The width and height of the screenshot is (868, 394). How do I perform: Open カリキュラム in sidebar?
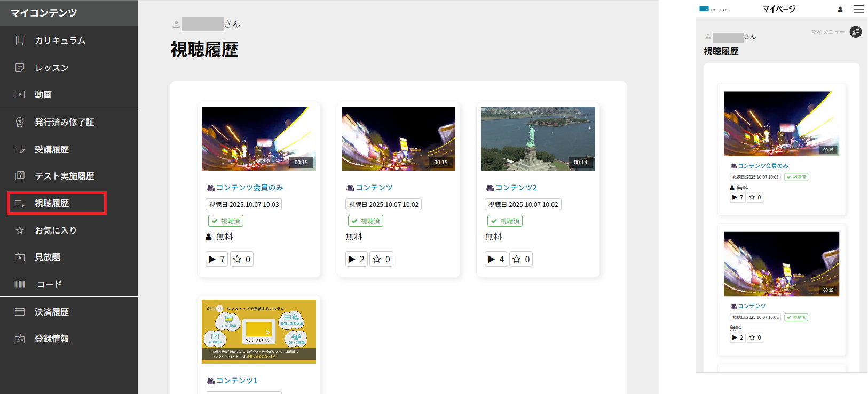(60, 41)
